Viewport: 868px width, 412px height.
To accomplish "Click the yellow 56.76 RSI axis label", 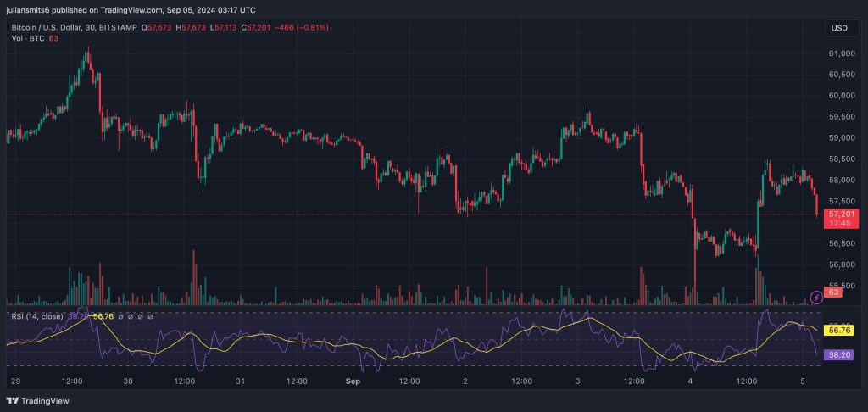I will (x=837, y=330).
